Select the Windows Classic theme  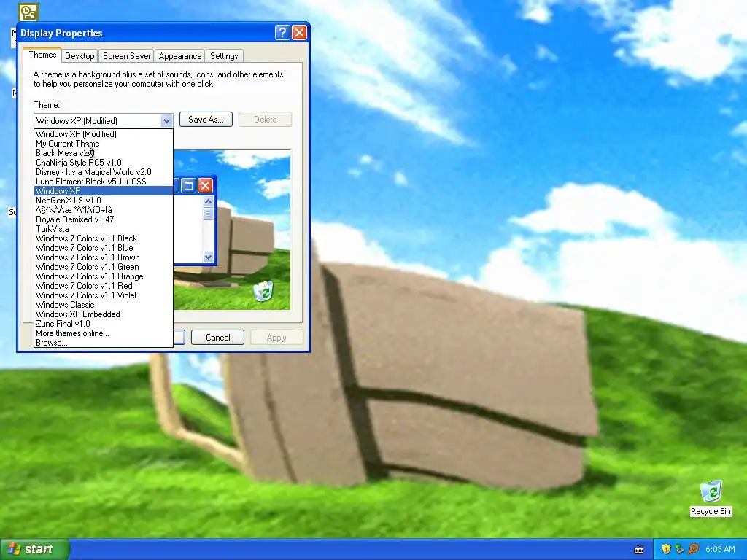pyautogui.click(x=104, y=305)
